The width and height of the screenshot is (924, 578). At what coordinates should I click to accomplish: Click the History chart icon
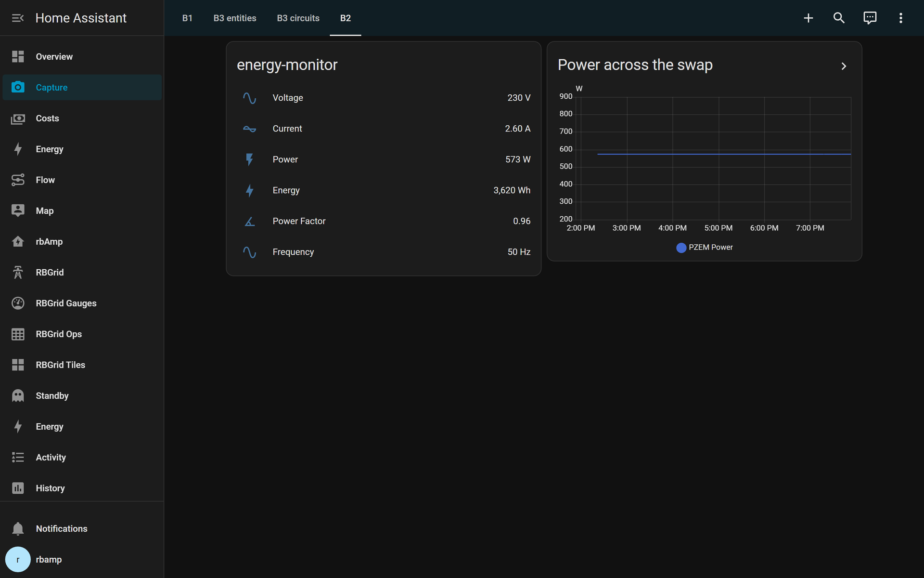point(18,488)
